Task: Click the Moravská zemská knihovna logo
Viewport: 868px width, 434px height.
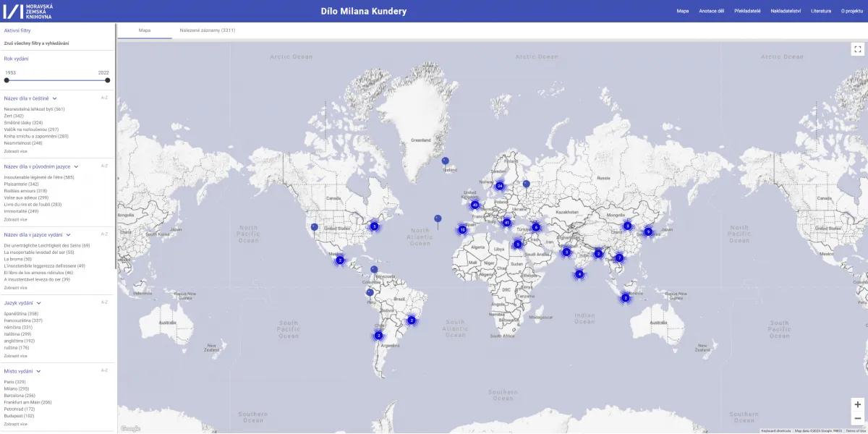Action: click(x=27, y=11)
